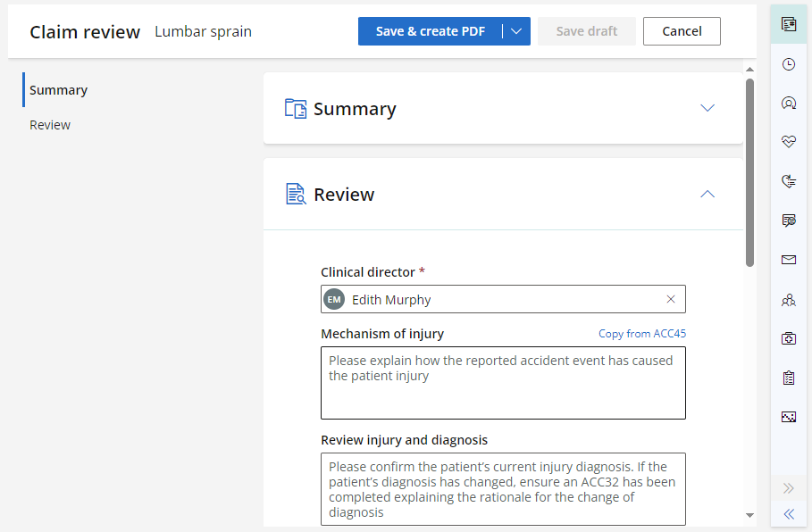
Task: Go to Review in the left navigation
Action: tap(50, 125)
